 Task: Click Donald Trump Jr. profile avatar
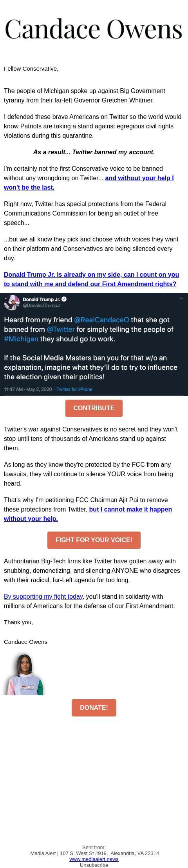(x=12, y=302)
